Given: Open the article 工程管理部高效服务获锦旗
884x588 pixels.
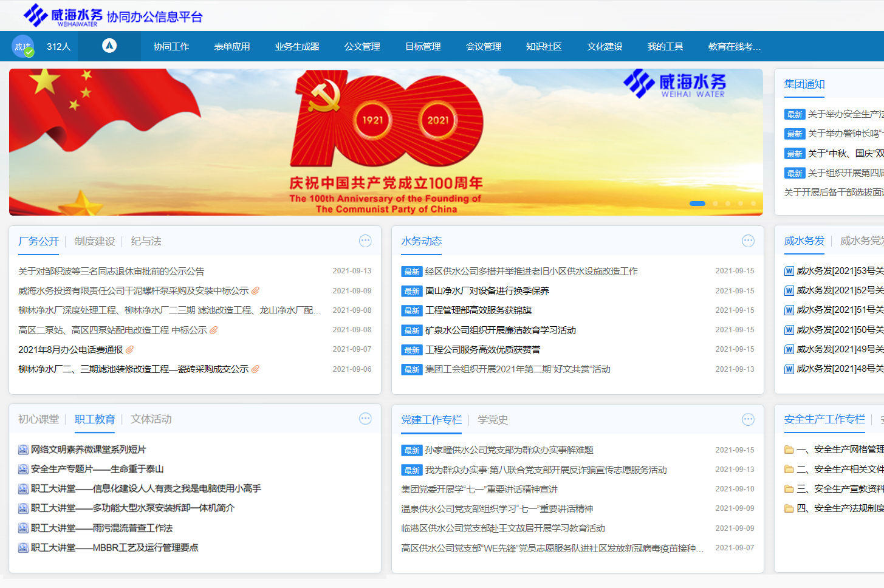Looking at the screenshot, I should (x=478, y=310).
